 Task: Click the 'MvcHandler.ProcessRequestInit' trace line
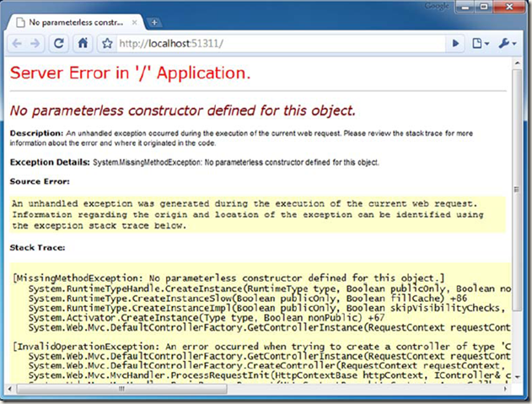point(270,375)
